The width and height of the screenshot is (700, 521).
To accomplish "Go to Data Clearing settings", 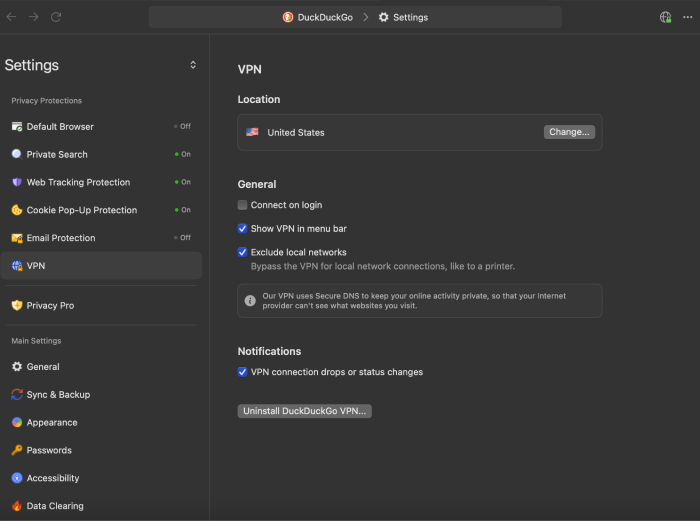I will tap(101, 506).
